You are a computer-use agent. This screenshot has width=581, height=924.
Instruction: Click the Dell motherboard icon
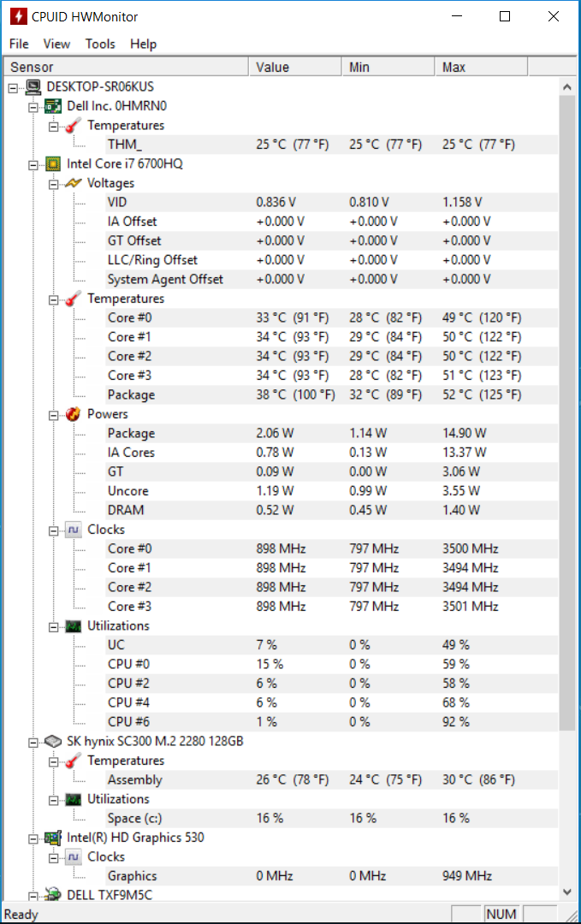coord(53,106)
